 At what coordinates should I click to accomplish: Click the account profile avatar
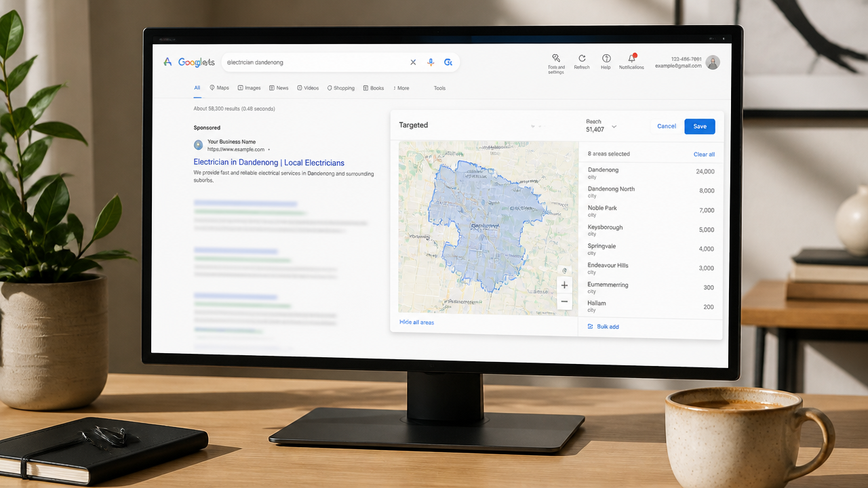713,62
